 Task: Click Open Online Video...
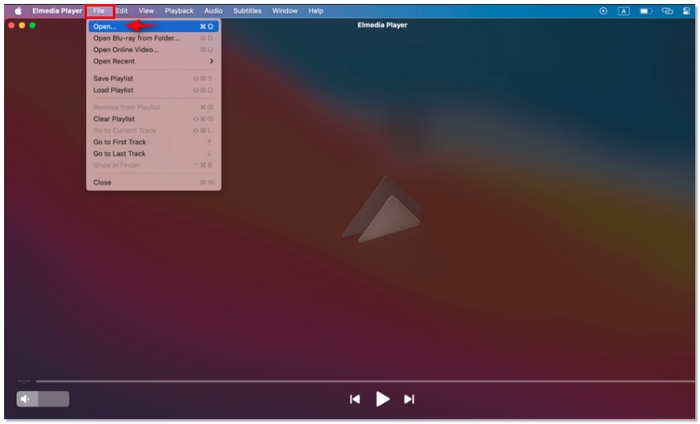pos(125,49)
